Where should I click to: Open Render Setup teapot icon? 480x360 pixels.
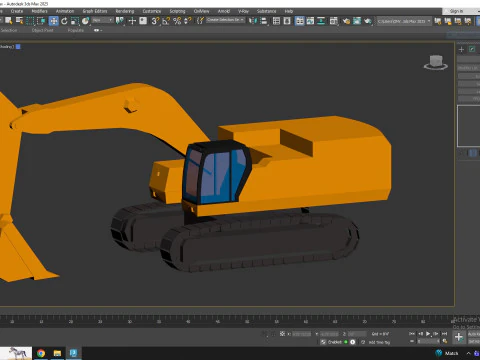coord(346,21)
